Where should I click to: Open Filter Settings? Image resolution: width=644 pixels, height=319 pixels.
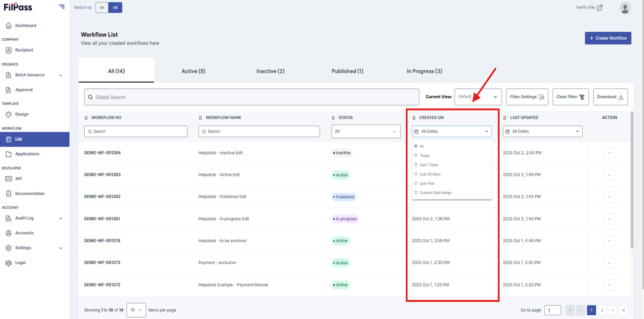tap(527, 97)
